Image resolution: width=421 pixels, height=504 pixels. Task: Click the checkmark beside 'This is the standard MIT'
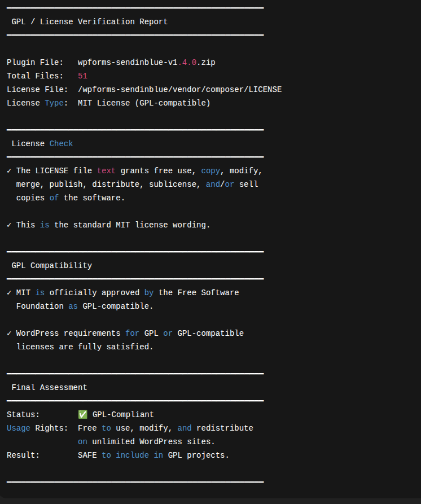point(9,225)
